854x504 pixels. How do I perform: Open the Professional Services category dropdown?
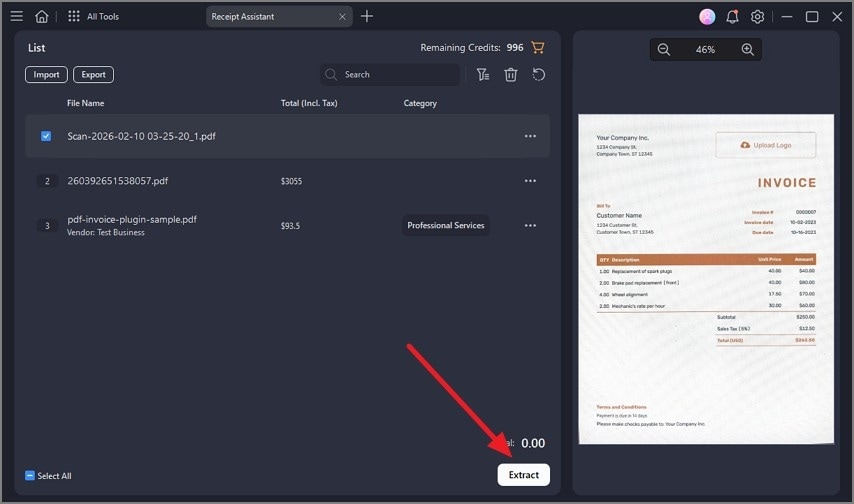tap(446, 226)
